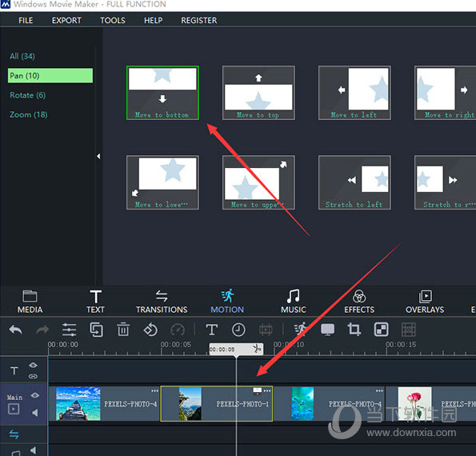Switch to the TRANSITIONS tab
Screen dimensions: 476x456
coord(162,302)
